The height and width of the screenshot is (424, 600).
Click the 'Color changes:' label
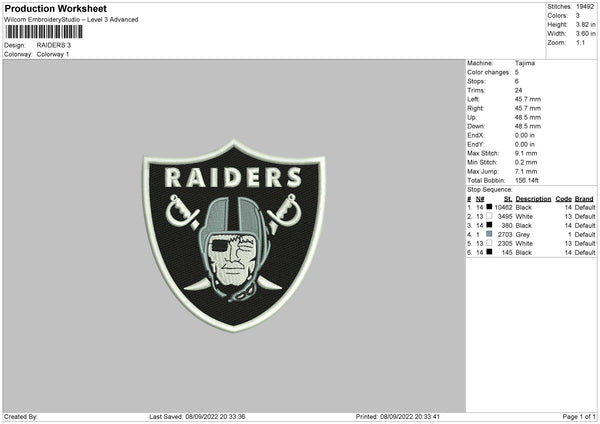tap(489, 72)
